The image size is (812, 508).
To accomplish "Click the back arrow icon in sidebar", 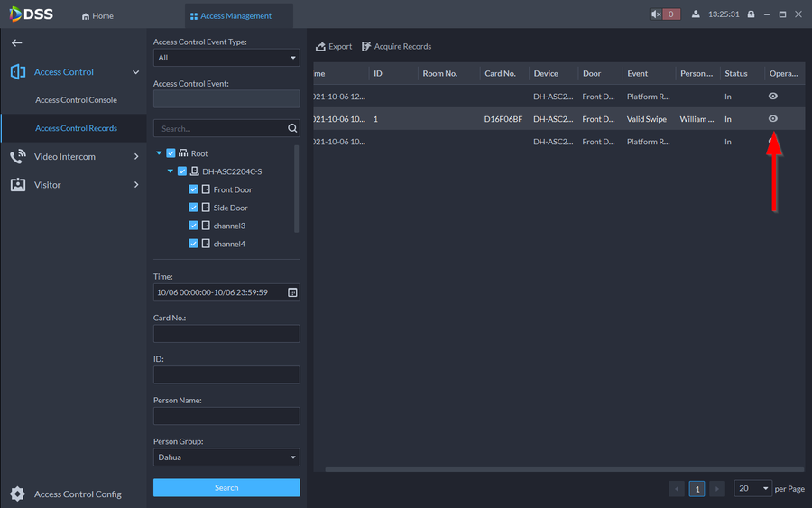I will (x=16, y=42).
